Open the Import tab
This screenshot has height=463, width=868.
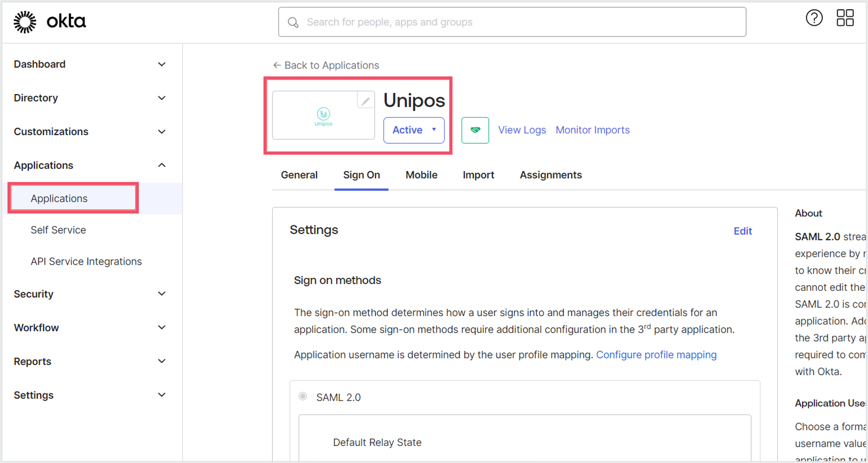pos(479,175)
